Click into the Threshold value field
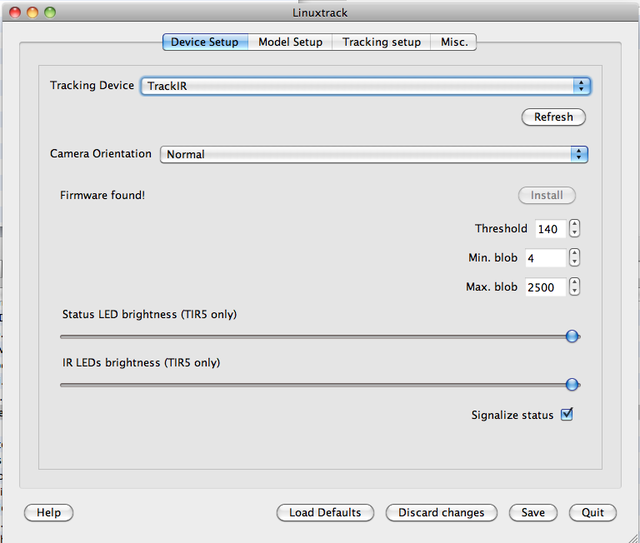This screenshot has width=640, height=543. click(549, 229)
